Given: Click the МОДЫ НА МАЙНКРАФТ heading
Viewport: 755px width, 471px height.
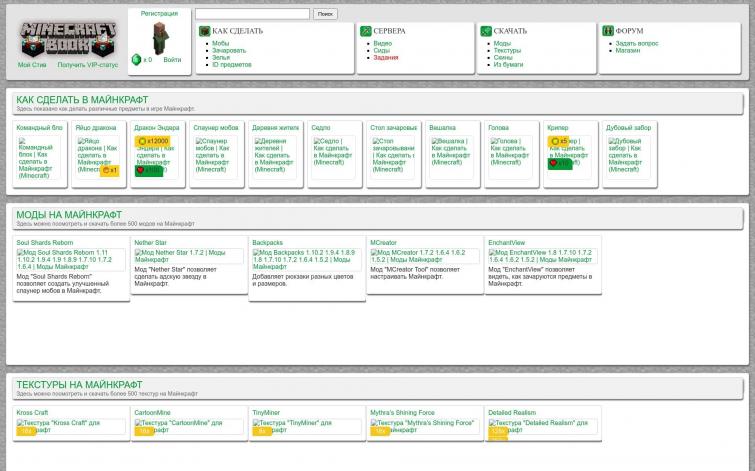Looking at the screenshot, I should click(x=69, y=215).
